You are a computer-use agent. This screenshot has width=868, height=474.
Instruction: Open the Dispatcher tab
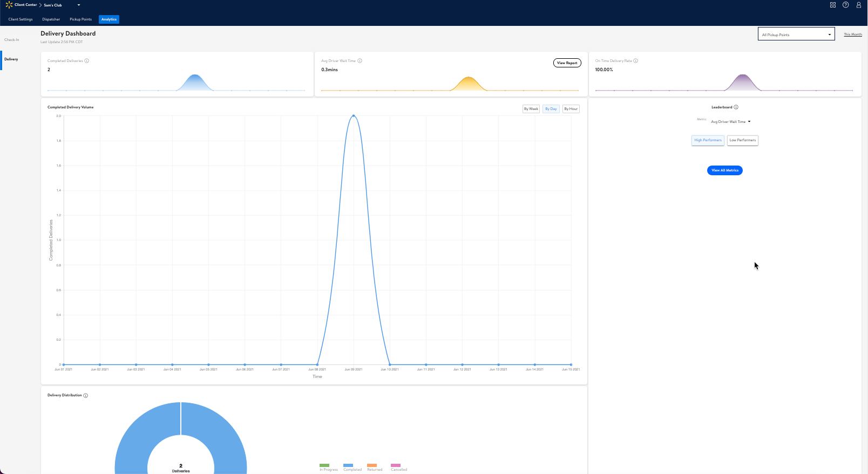[51, 19]
